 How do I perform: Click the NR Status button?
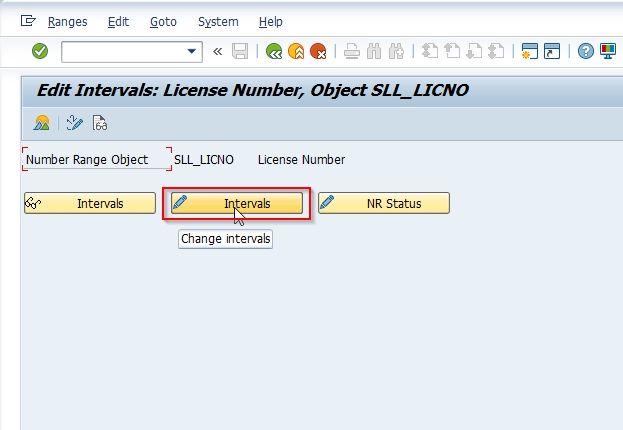[384, 203]
